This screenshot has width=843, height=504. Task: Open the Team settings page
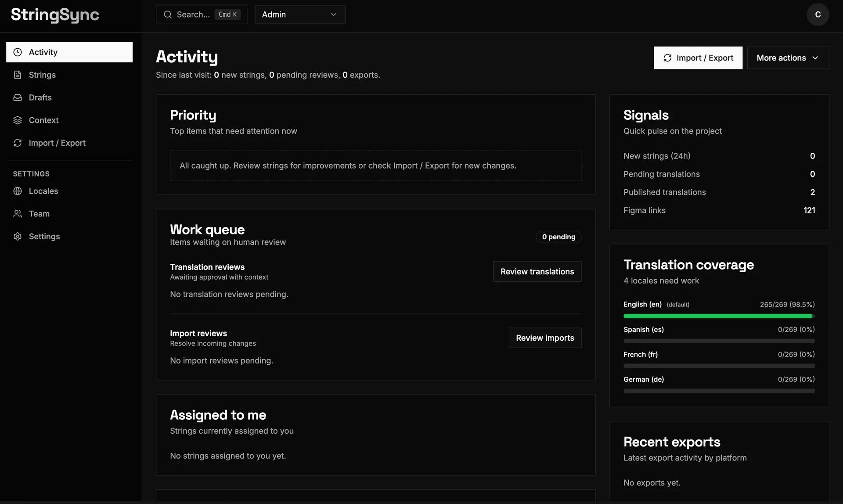tap(69, 214)
